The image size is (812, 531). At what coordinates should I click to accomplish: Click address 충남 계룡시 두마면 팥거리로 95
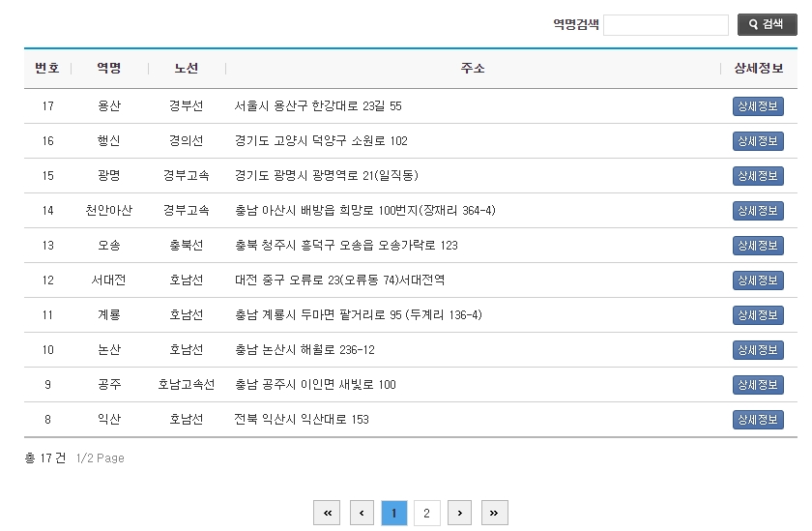pyautogui.click(x=359, y=314)
